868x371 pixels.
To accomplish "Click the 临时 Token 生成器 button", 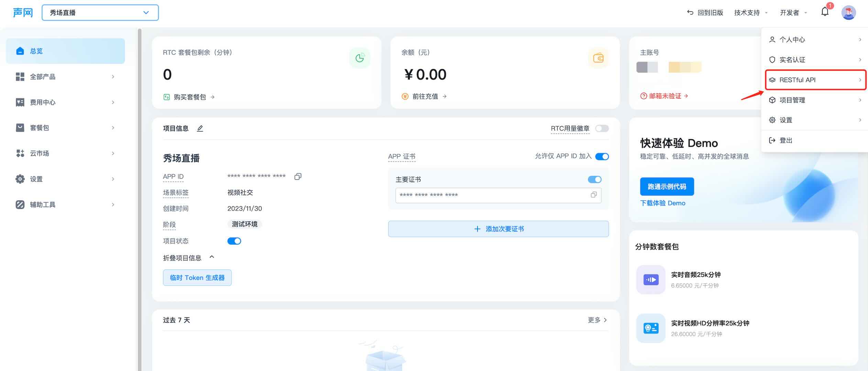I will point(197,278).
